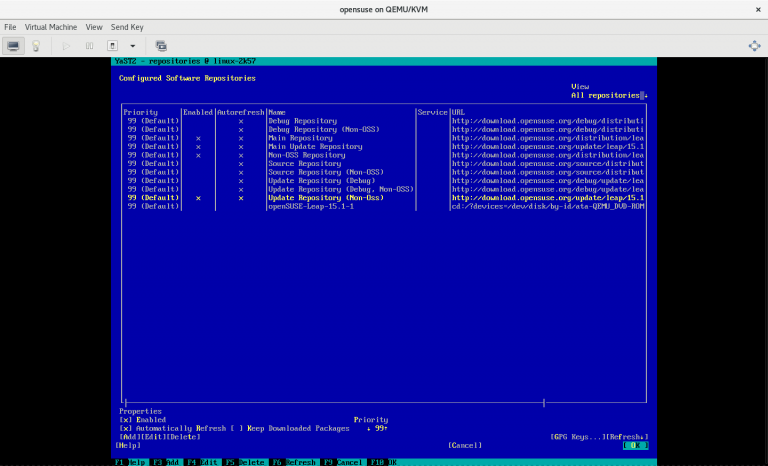
Task: Click the Pause virtual machine icon
Action: coord(89,46)
